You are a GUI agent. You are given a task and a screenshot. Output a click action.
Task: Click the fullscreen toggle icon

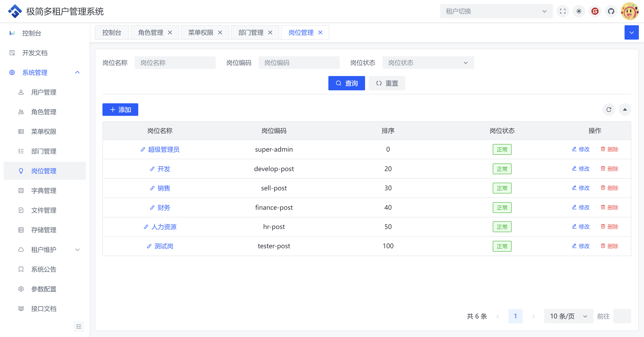[x=563, y=11]
